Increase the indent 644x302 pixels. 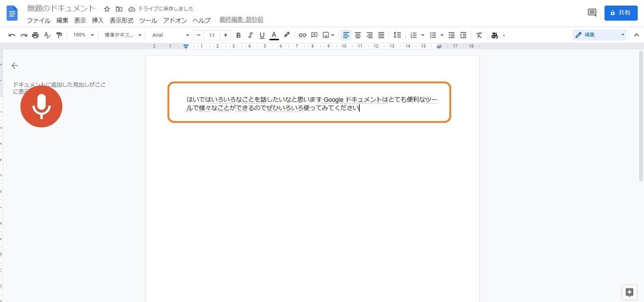463,35
